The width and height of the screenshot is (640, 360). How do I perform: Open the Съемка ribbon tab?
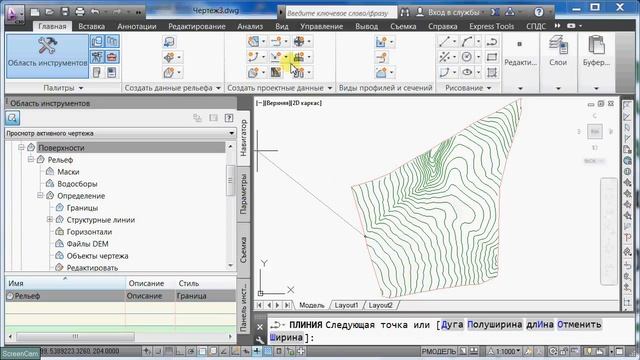[403, 26]
